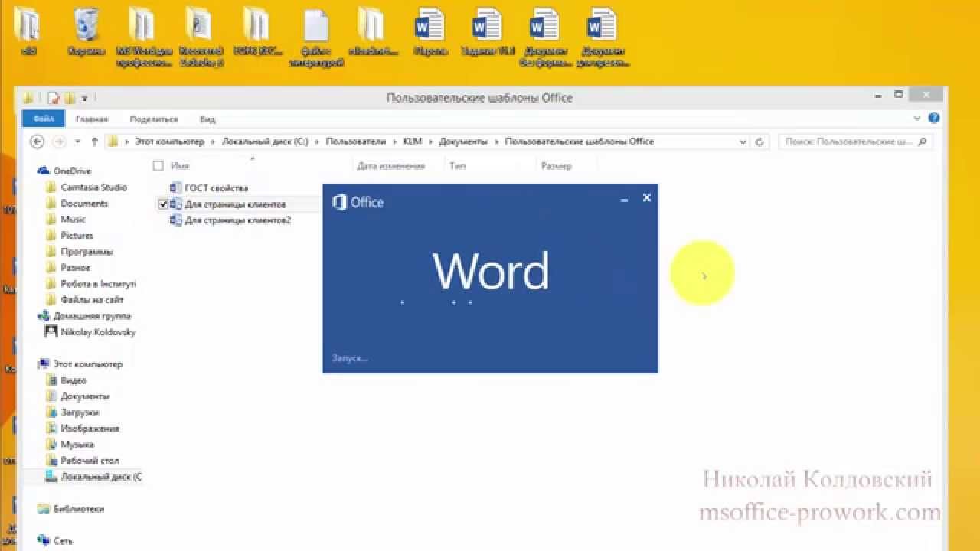The width and height of the screenshot is (980, 551).
Task: Refresh the folder with the address bar Refresh icon
Action: click(759, 142)
